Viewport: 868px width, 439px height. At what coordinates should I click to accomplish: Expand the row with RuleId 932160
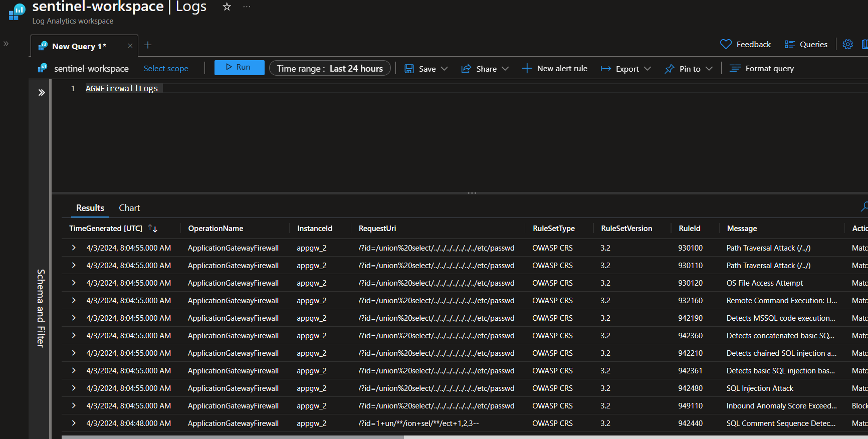pos(74,300)
